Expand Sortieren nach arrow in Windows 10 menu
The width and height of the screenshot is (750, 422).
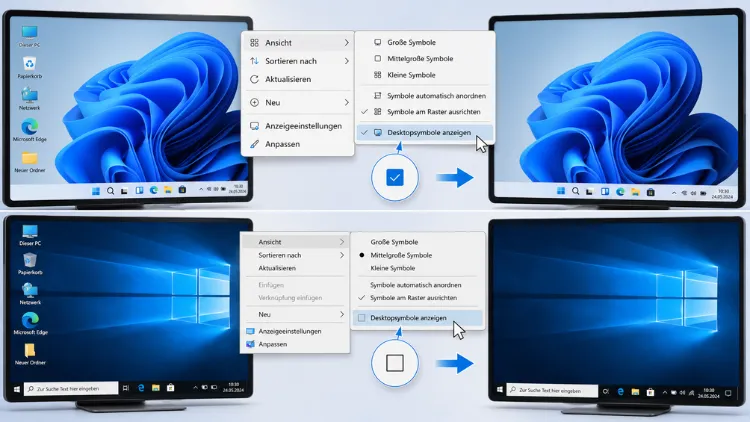342,255
